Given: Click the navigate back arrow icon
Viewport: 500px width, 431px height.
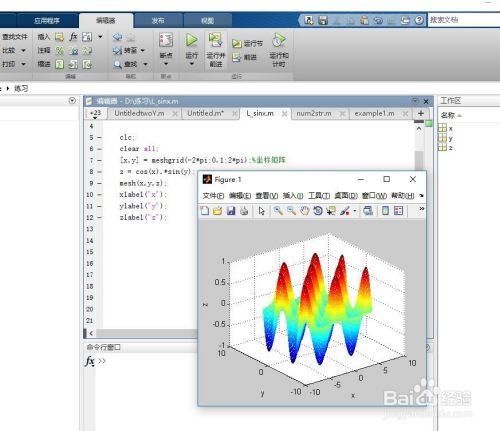Looking at the screenshot, I should [x=117, y=37].
